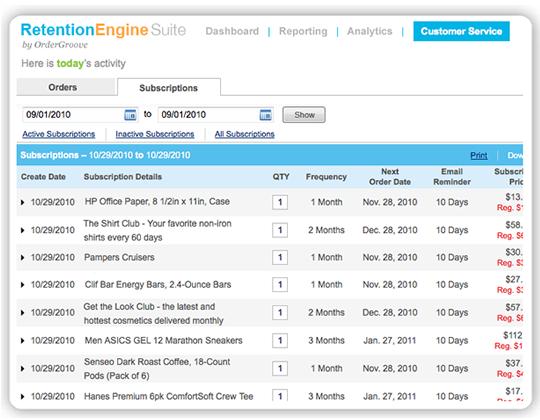Expand the Men ASICS GEL sneakers row
This screenshot has width=540, height=420.
(x=22, y=340)
